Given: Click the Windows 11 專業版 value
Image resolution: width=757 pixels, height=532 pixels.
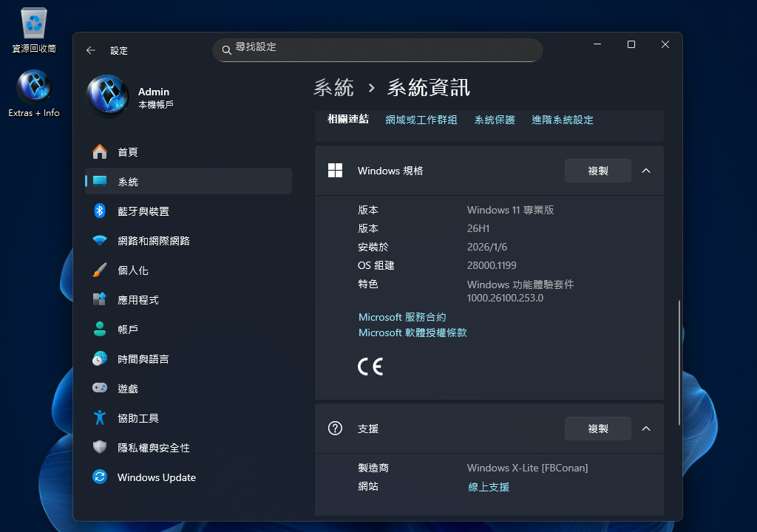Looking at the screenshot, I should pos(510,210).
